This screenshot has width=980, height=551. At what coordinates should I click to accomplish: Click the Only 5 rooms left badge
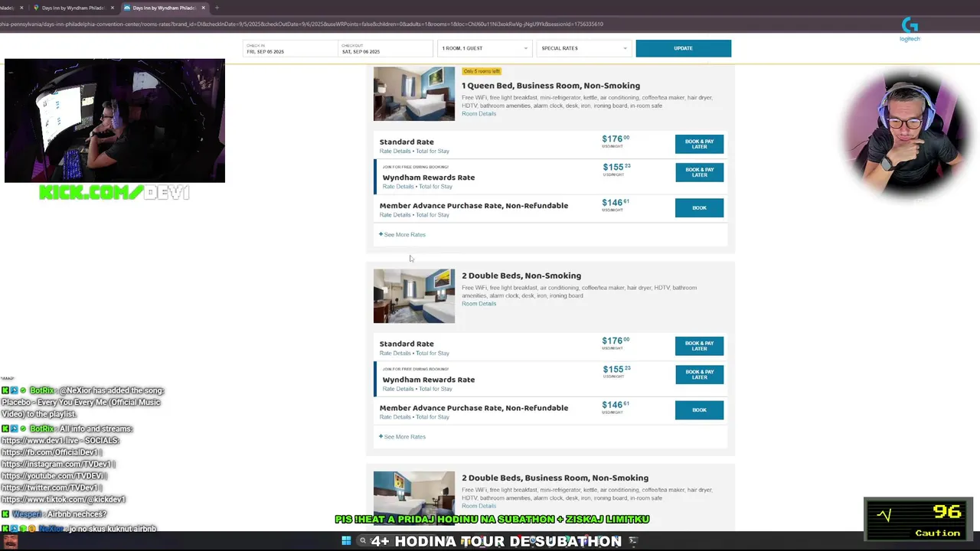tap(481, 71)
